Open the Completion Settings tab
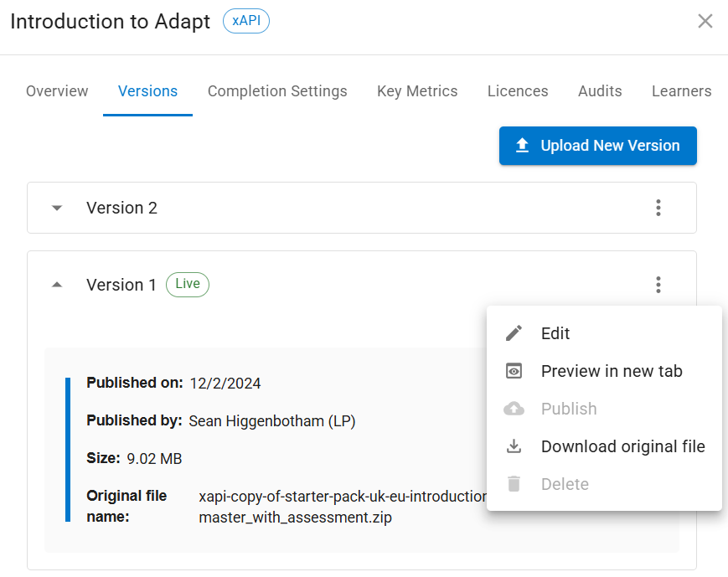This screenshot has width=728, height=577. tap(277, 91)
